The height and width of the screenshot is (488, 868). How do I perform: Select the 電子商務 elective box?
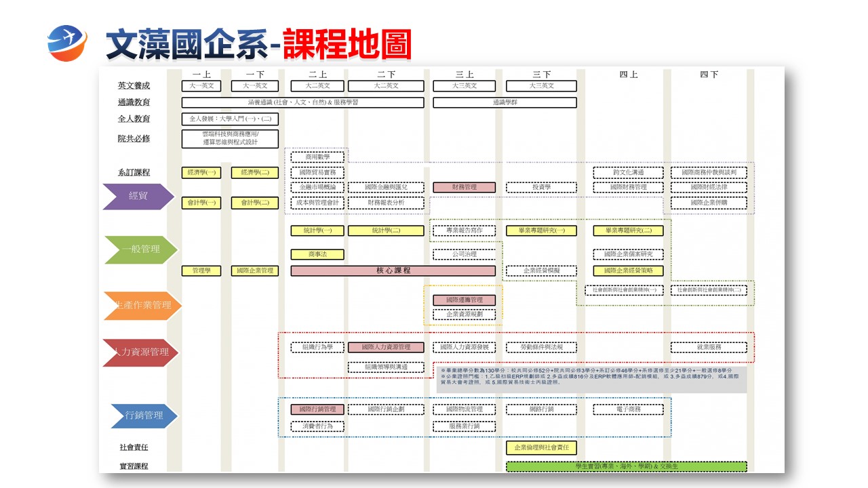pos(628,409)
